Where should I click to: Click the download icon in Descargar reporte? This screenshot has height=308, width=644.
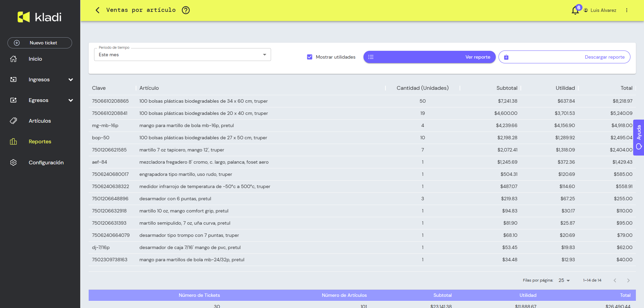[506, 57]
